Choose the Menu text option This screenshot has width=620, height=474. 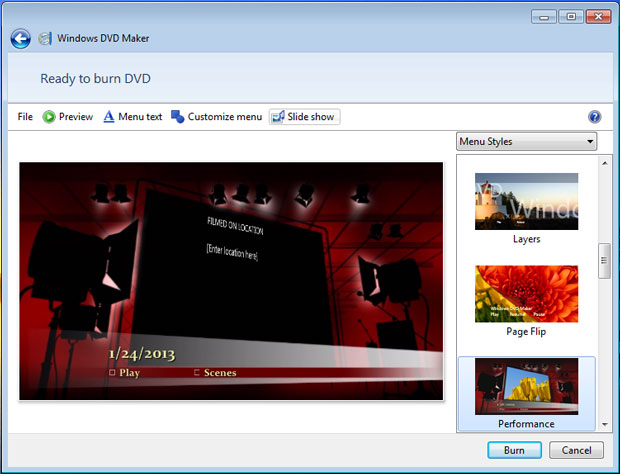(x=140, y=117)
